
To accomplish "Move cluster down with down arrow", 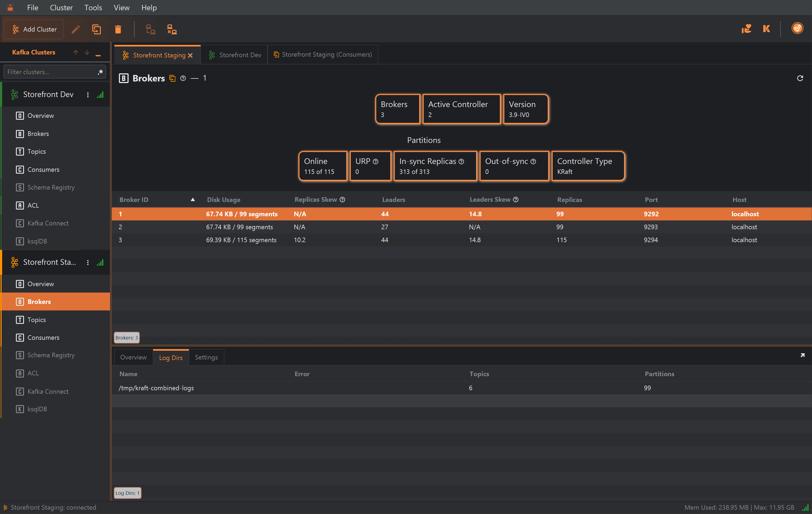I will point(87,52).
